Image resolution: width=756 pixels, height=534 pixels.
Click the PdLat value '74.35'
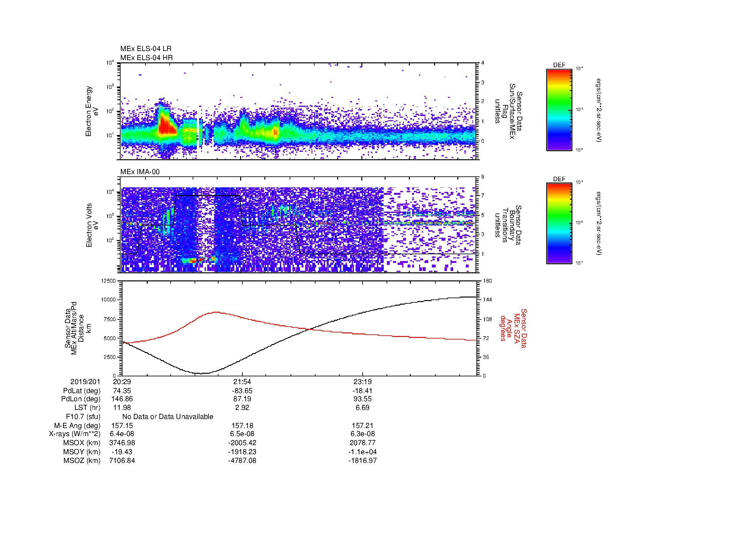pos(122,391)
